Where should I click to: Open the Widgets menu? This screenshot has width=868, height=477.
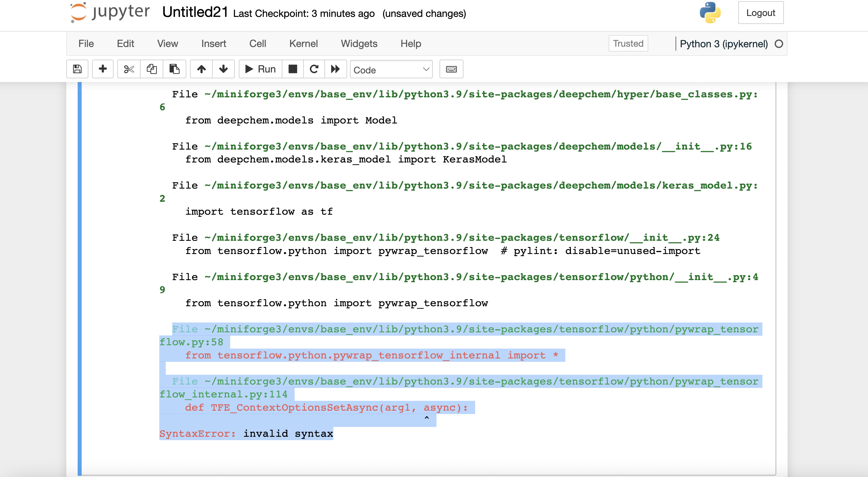point(359,44)
